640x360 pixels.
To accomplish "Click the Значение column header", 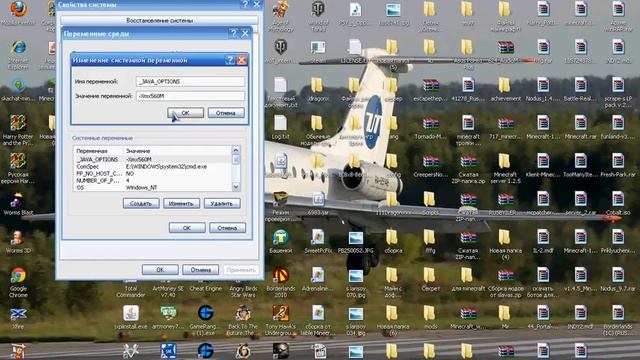I will (x=178, y=151).
